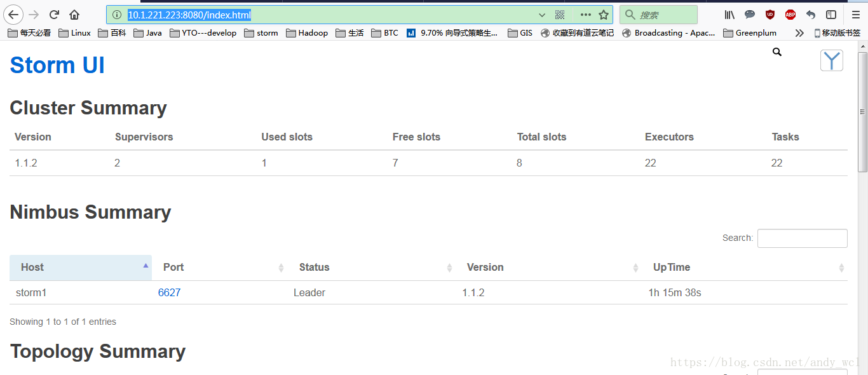
Task: Open the Broadcasting - Apac... bookmark
Action: point(669,33)
